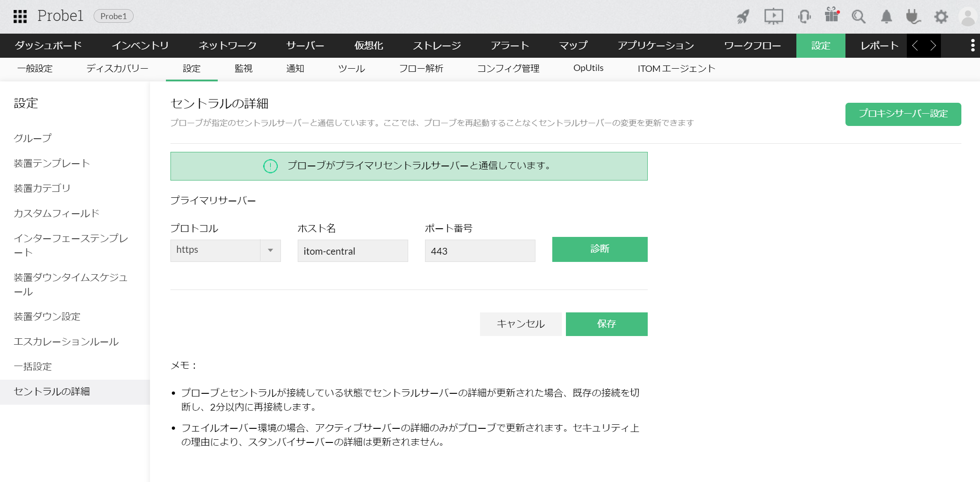Open the gift box what's-new icon
The image size is (980, 482).
pyautogui.click(x=831, y=15)
